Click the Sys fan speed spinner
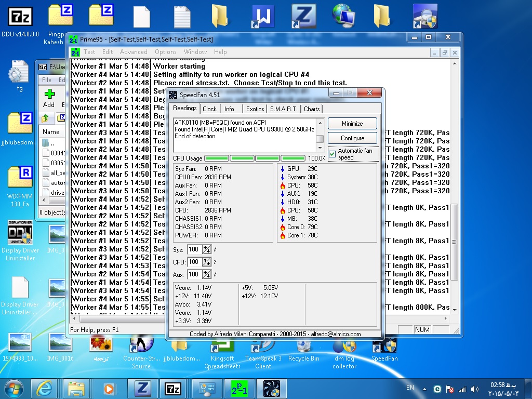Image resolution: width=532 pixels, height=399 pixels. click(207, 249)
